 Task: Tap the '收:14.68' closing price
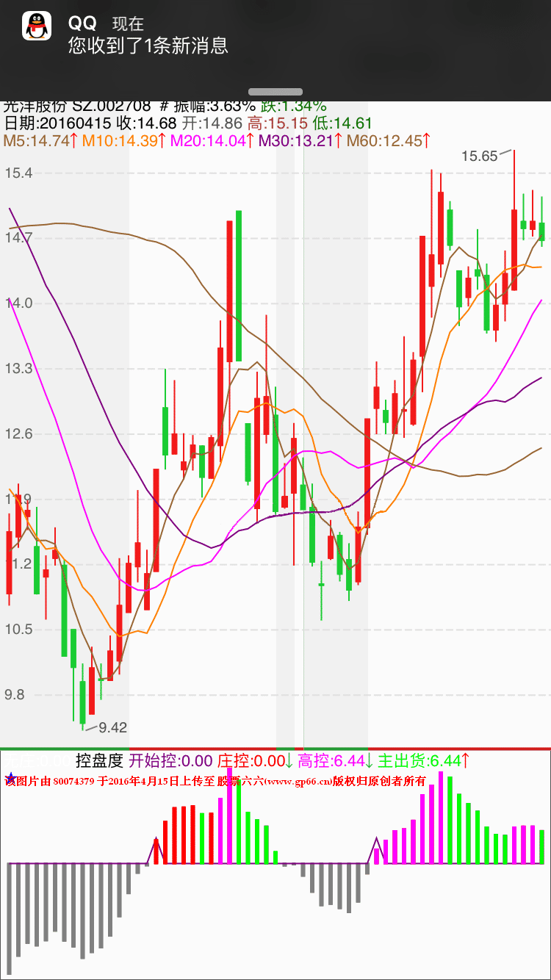(148, 123)
